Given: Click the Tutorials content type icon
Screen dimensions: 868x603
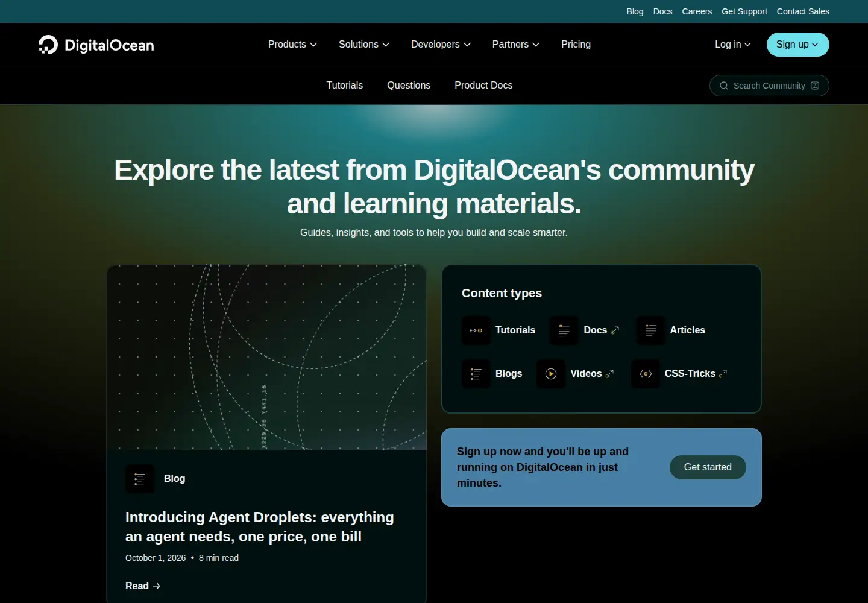Looking at the screenshot, I should click(476, 330).
